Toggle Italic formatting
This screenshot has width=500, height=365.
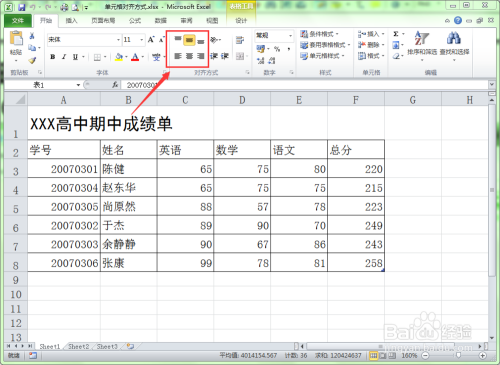64,57
